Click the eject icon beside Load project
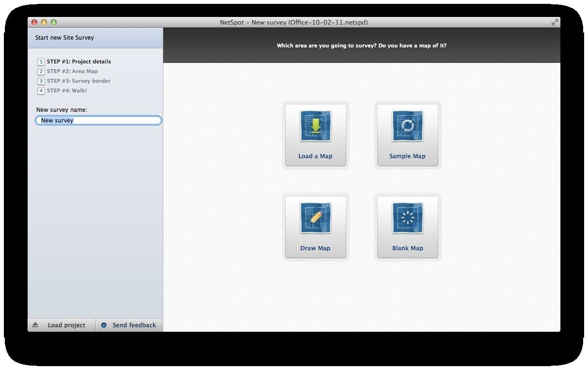The height and width of the screenshot is (370, 588). [x=35, y=325]
